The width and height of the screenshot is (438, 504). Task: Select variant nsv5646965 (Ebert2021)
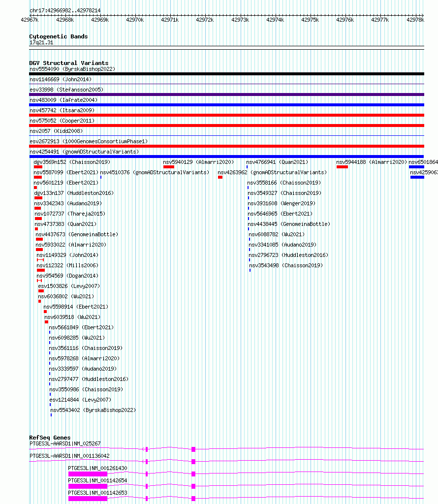[x=280, y=214]
